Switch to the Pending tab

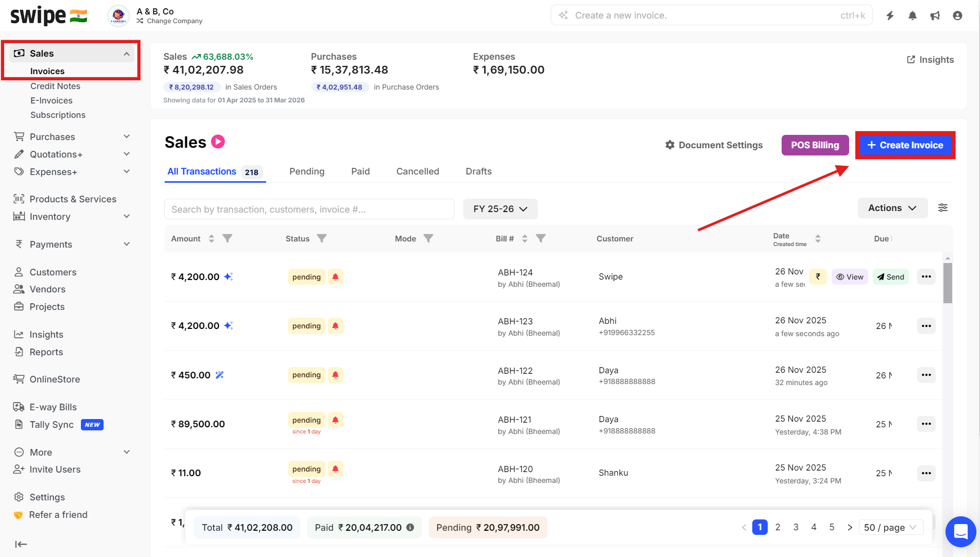click(307, 171)
